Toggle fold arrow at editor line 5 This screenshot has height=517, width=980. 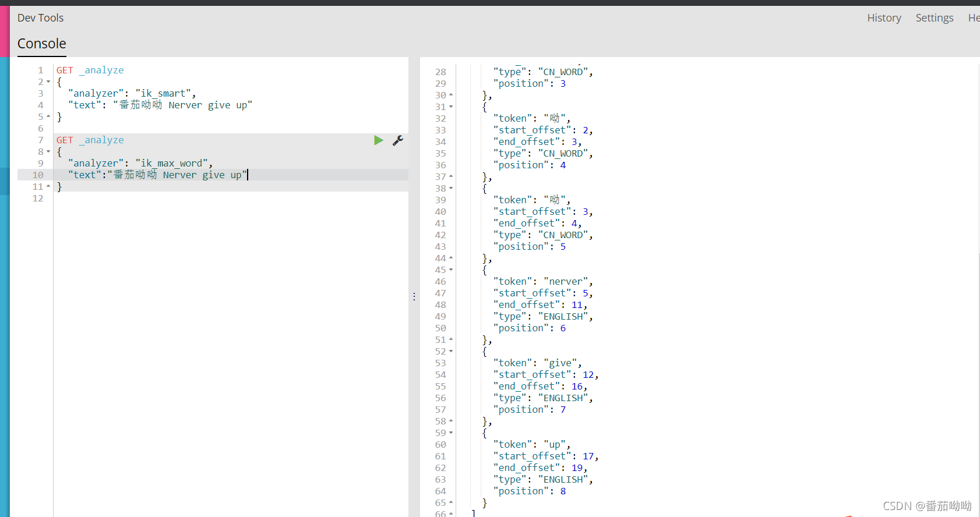48,116
